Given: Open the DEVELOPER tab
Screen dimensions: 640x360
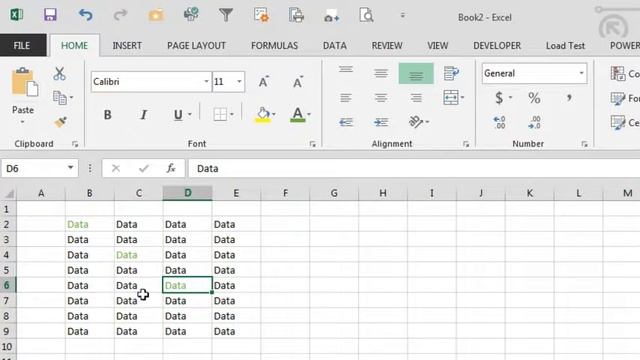Looking at the screenshot, I should pyautogui.click(x=497, y=46).
